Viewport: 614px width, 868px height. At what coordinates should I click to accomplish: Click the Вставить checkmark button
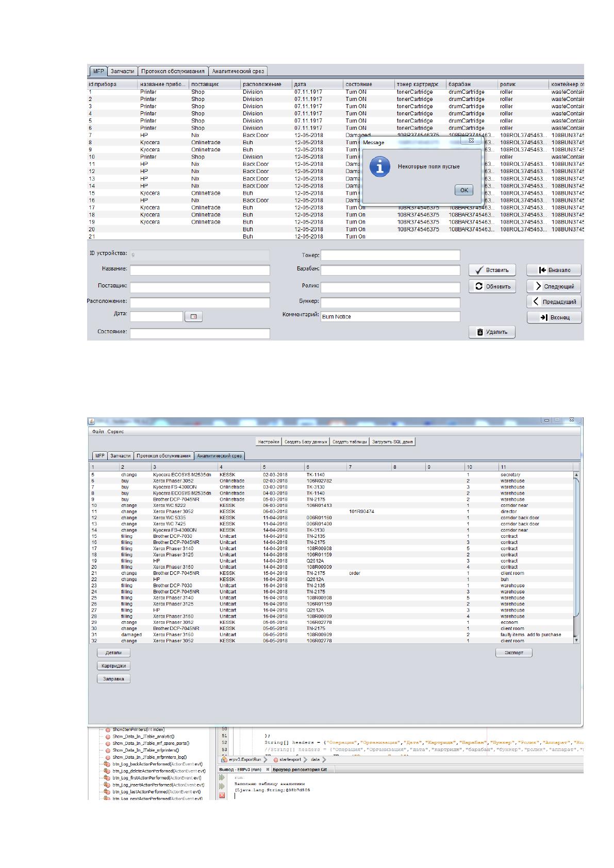492,270
